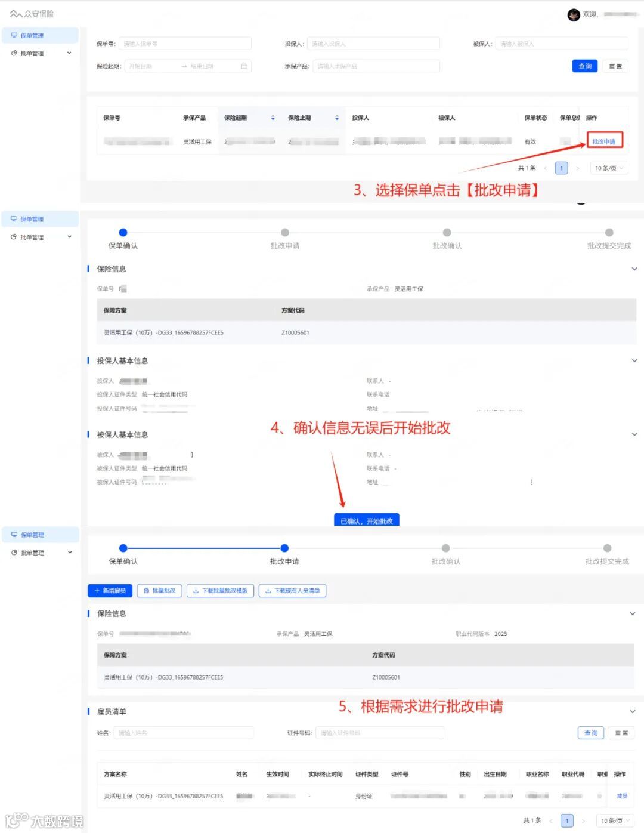644x833 pixels.
Task: Click 重置 button in policy search form
Action: 616,66
